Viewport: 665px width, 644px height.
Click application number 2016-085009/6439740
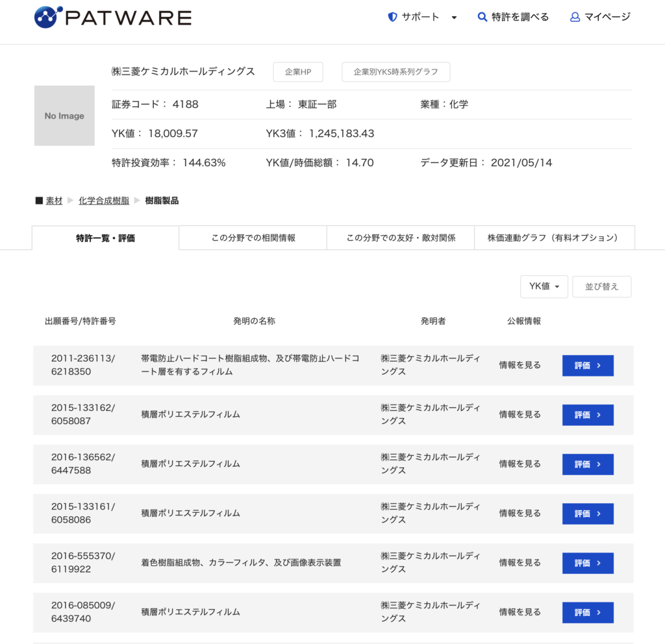tap(83, 612)
